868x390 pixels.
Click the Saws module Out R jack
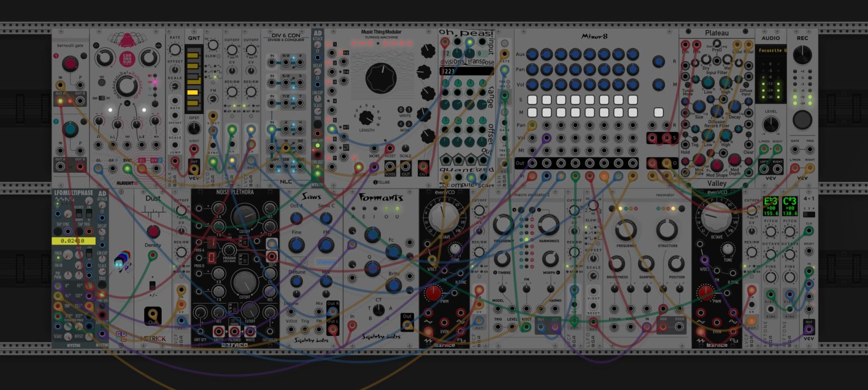point(333,312)
